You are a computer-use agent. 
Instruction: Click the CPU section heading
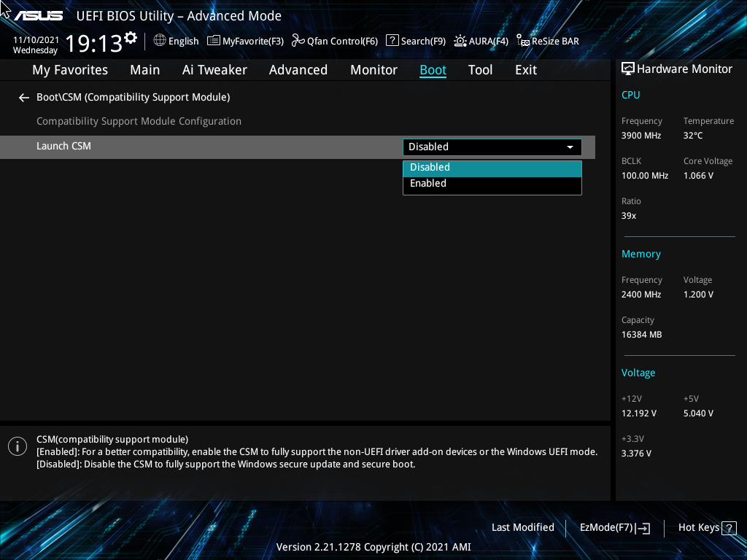[x=630, y=95]
